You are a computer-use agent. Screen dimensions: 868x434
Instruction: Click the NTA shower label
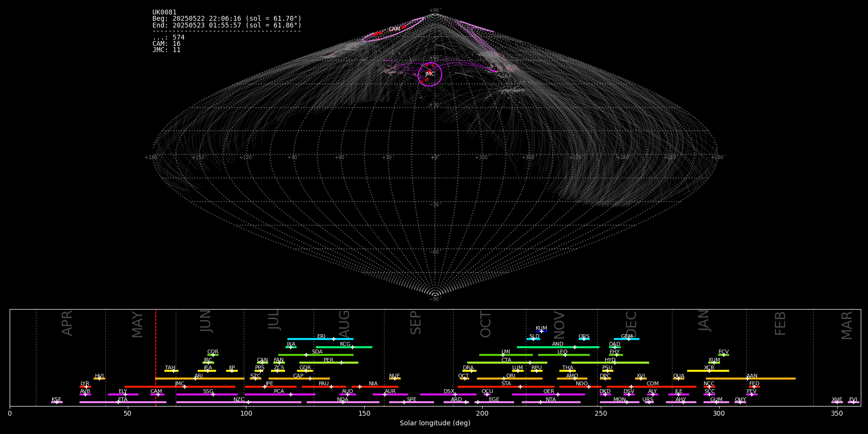(551, 400)
